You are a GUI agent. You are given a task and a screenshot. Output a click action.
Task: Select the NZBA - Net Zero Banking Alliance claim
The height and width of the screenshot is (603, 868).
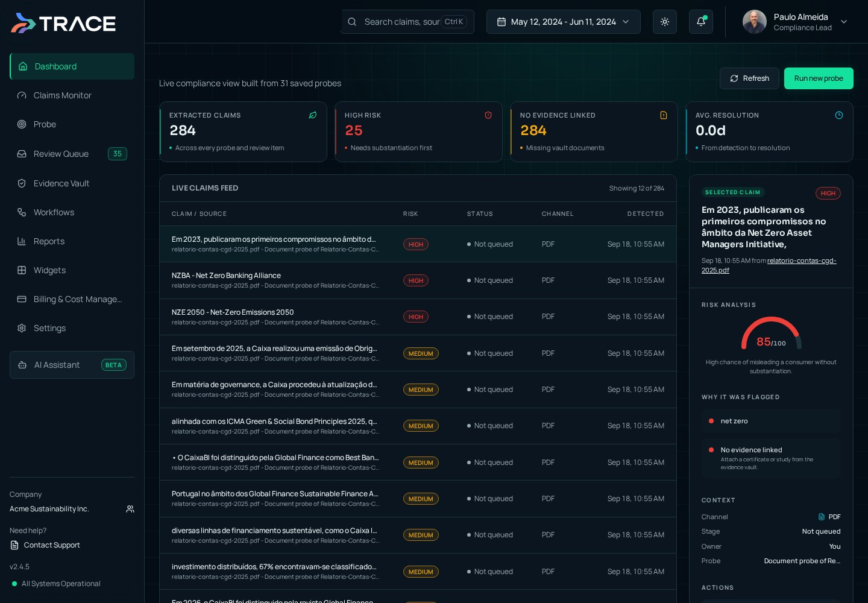tap(418, 280)
